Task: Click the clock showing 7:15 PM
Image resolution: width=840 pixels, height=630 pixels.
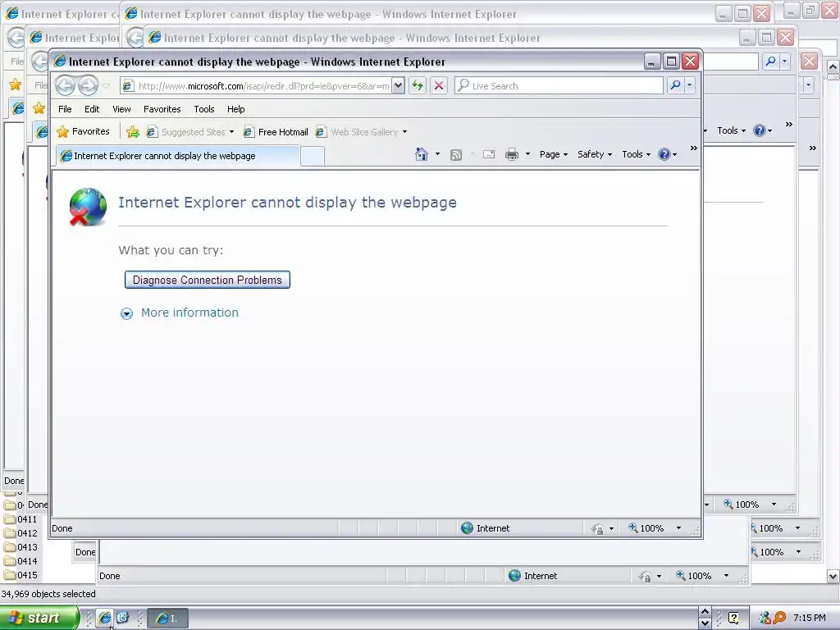Action: pyautogui.click(x=810, y=618)
